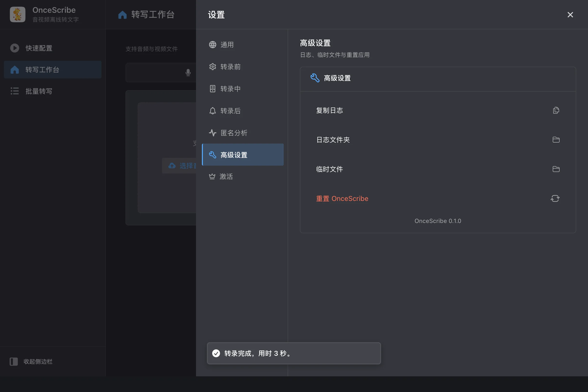Click 日志文件夹 label
Image resolution: width=588 pixels, height=392 pixels.
coord(333,140)
